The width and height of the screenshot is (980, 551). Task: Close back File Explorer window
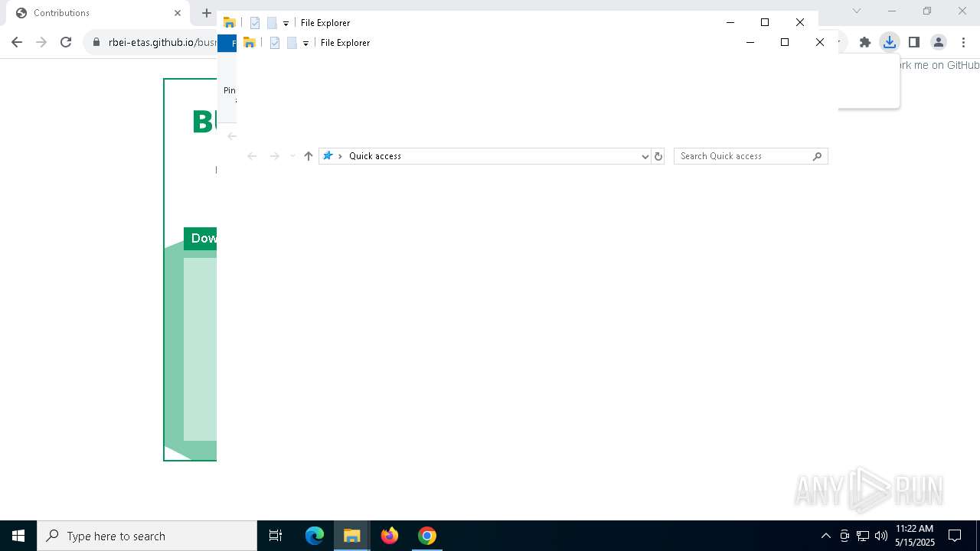(x=800, y=23)
